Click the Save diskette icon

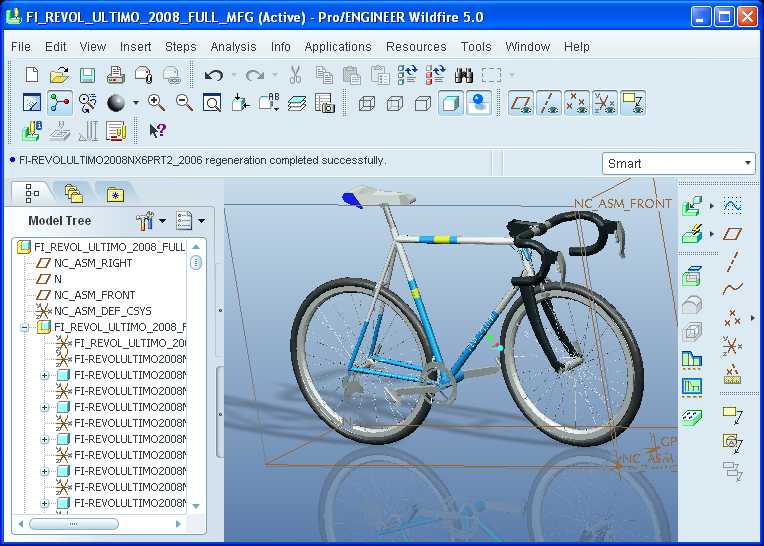point(87,75)
